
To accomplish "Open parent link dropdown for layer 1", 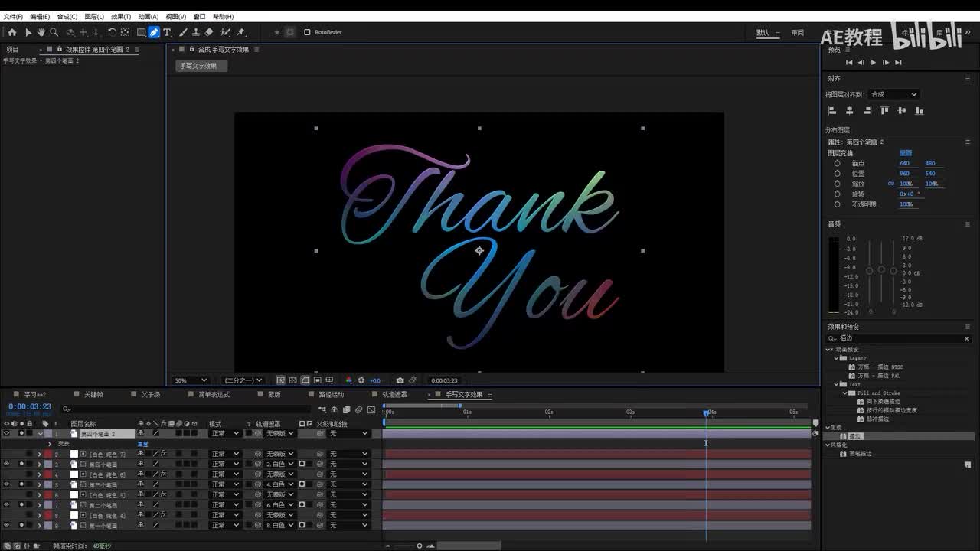I will [x=349, y=433].
